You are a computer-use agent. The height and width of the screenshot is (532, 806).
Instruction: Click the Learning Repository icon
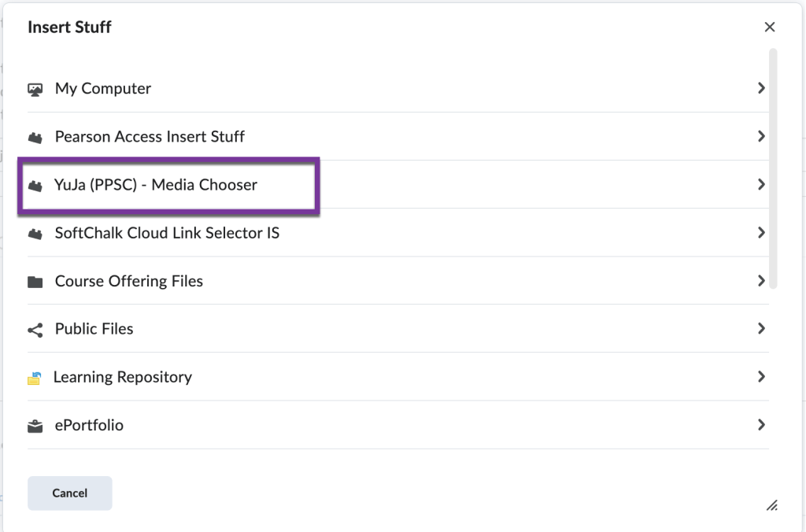coord(35,377)
